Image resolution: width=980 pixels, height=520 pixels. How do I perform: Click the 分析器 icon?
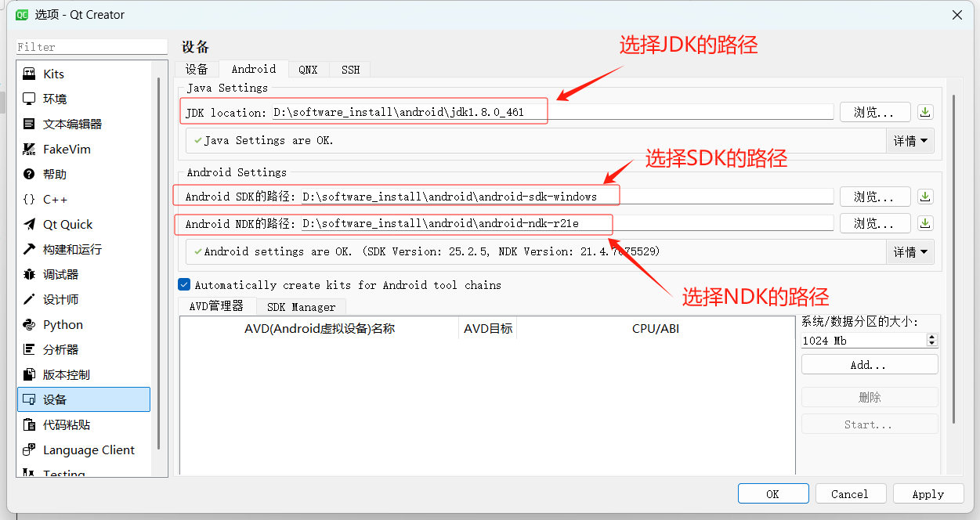[29, 349]
